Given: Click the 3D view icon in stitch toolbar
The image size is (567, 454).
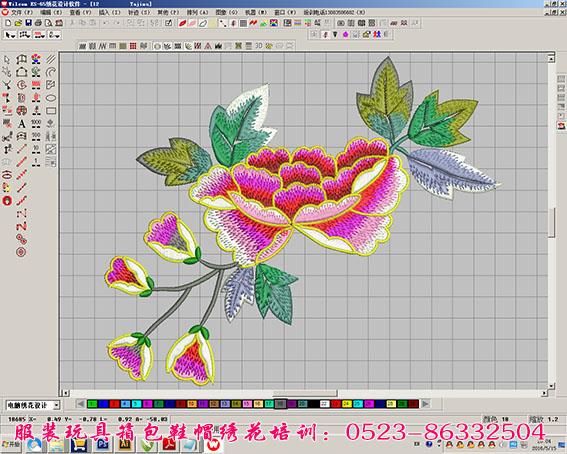Looking at the screenshot, I should [x=259, y=46].
